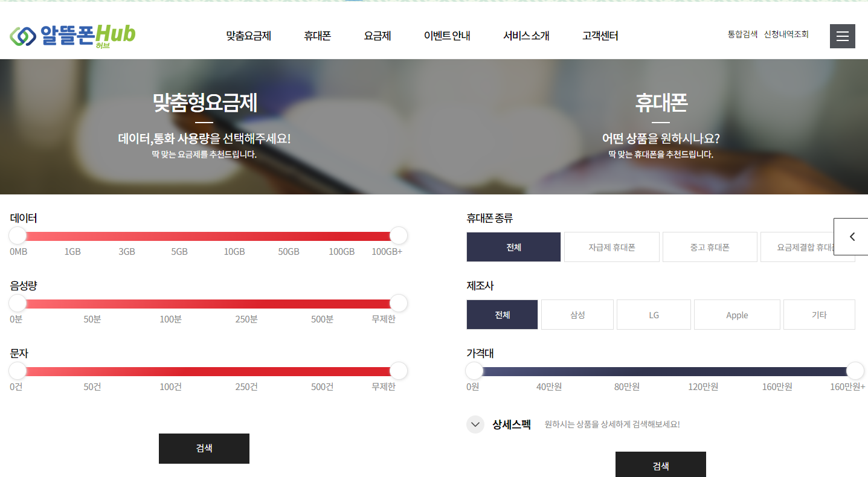Open the 이벤트안내 menu
Image resolution: width=868 pixels, height=477 pixels.
pyautogui.click(x=447, y=36)
